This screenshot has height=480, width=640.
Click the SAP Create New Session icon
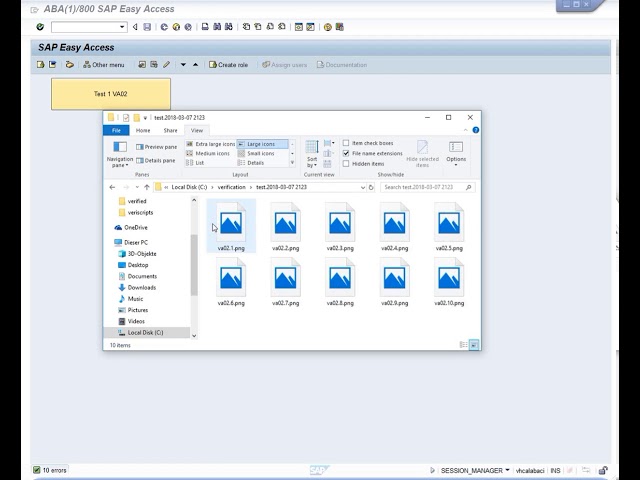tap(299, 27)
